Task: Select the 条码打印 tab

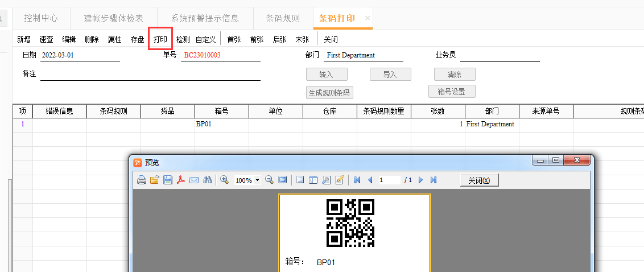Action: [337, 18]
